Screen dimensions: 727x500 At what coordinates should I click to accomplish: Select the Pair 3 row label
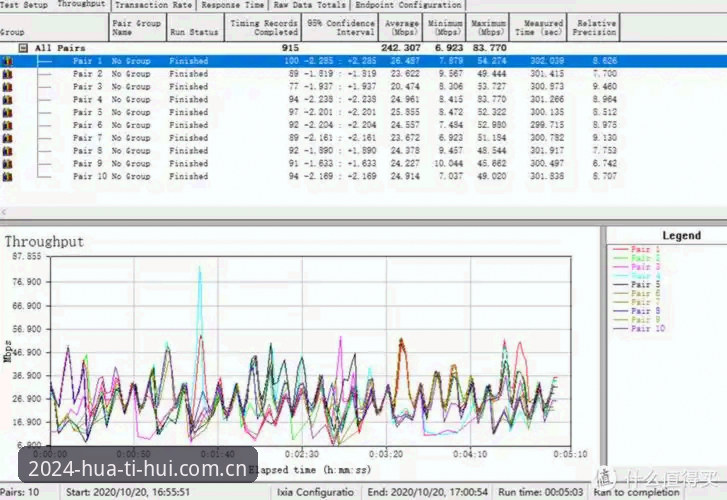87,87
